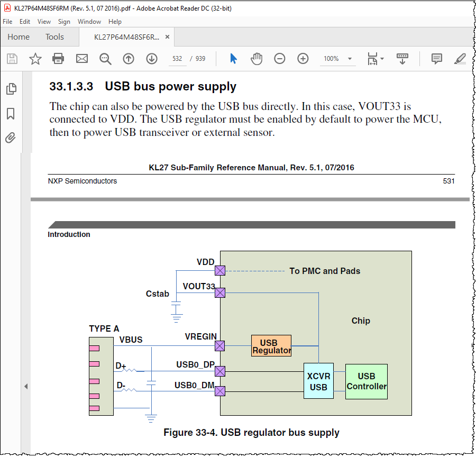Switch to the Home tab
The image size is (476, 457).
pos(19,37)
